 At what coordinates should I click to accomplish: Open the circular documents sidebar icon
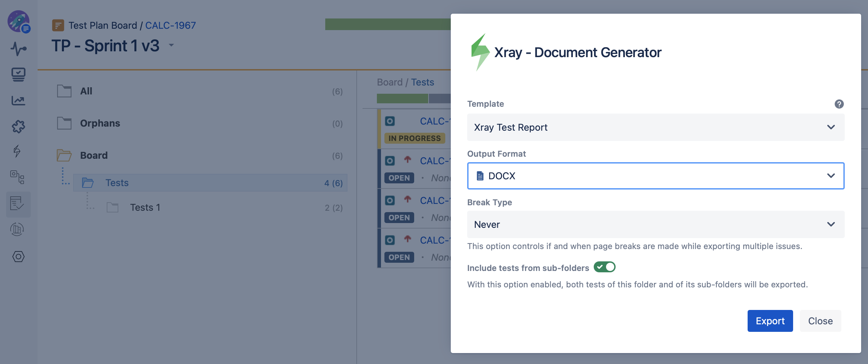(x=17, y=229)
